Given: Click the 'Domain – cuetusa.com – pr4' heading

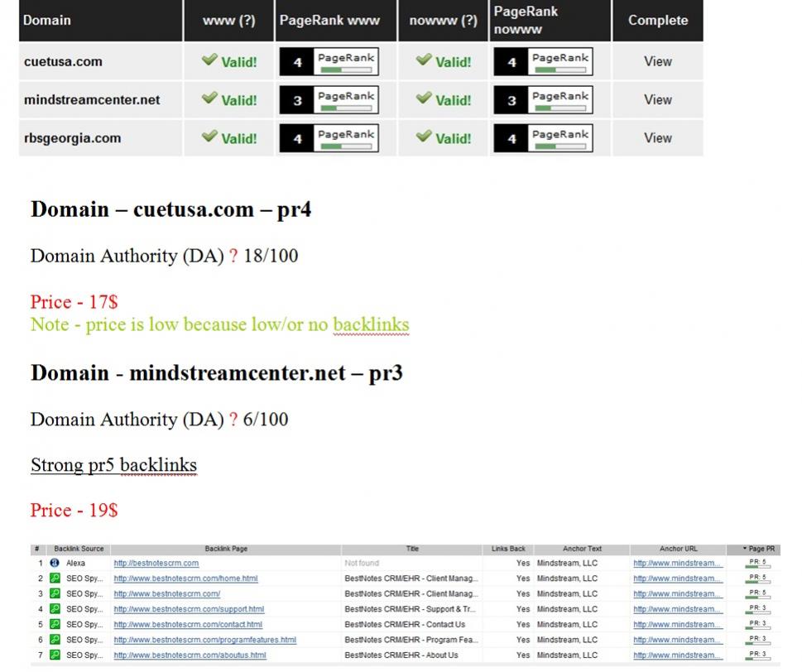Looking at the screenshot, I should pyautogui.click(x=170, y=209).
